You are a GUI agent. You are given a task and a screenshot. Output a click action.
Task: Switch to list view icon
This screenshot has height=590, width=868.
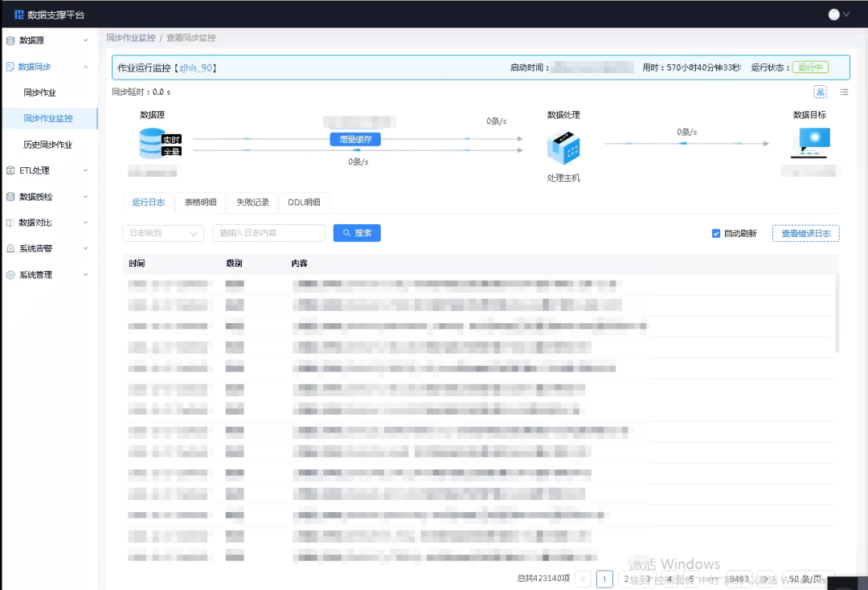point(844,92)
